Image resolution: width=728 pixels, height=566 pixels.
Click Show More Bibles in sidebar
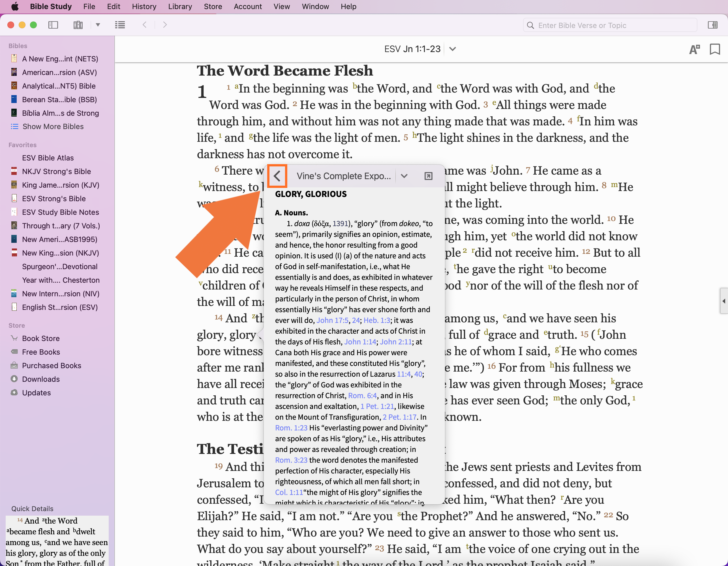(53, 126)
